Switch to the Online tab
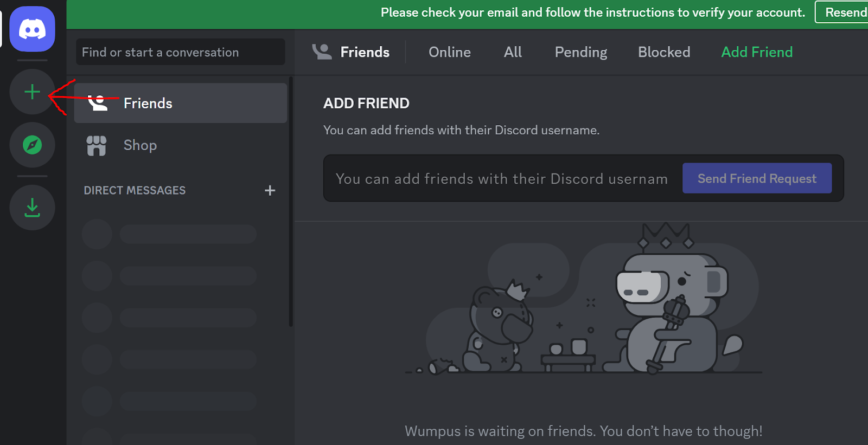 pyautogui.click(x=449, y=52)
